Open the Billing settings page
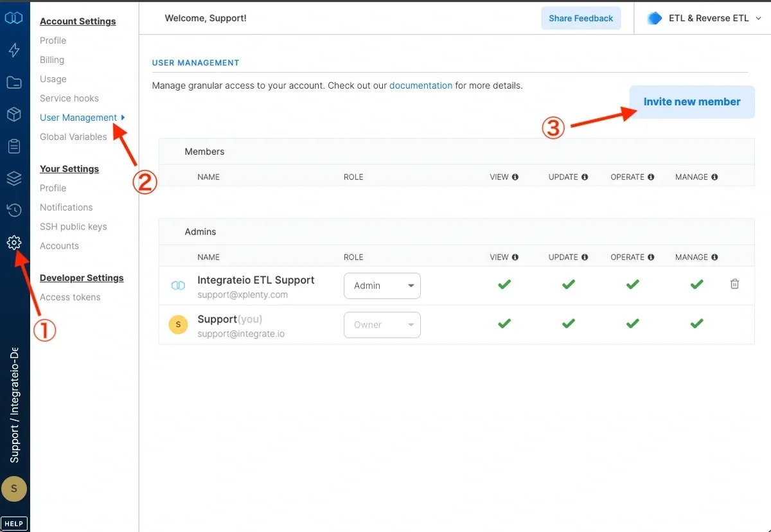The height and width of the screenshot is (532, 771). pos(51,60)
